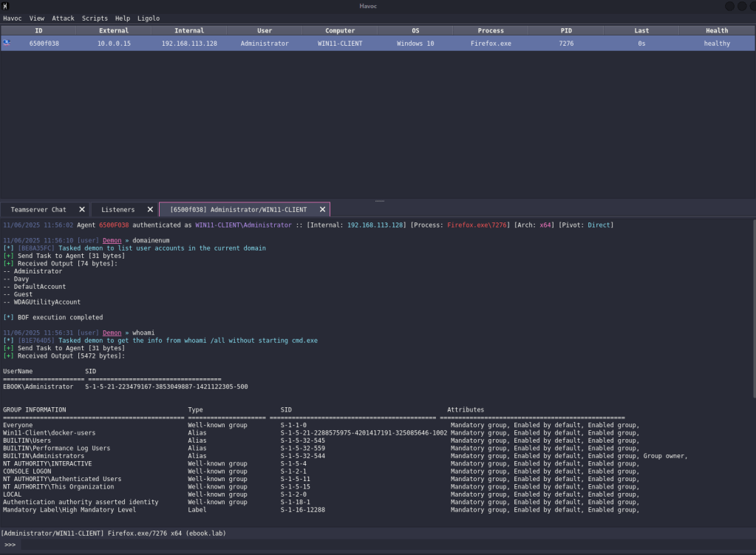Open the View menu

[37, 18]
